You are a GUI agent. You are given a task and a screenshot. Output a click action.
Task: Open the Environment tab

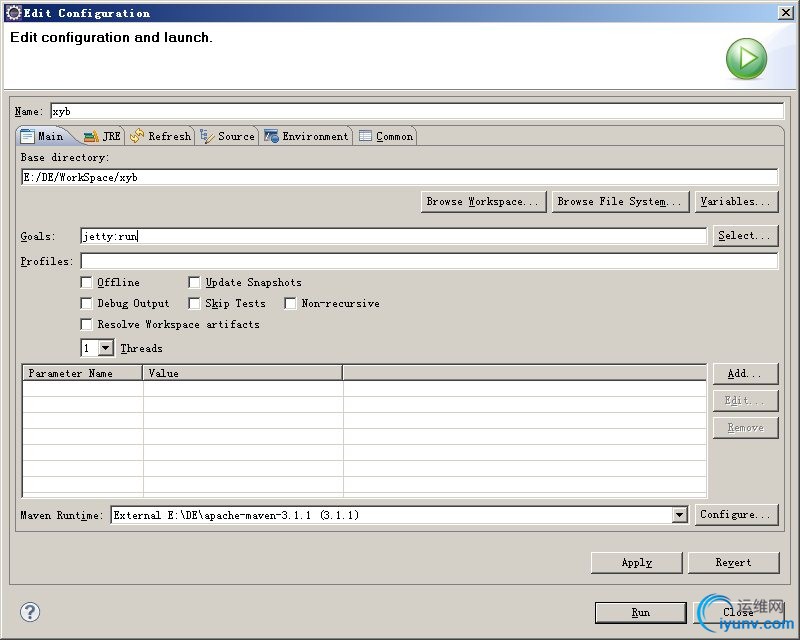click(307, 136)
